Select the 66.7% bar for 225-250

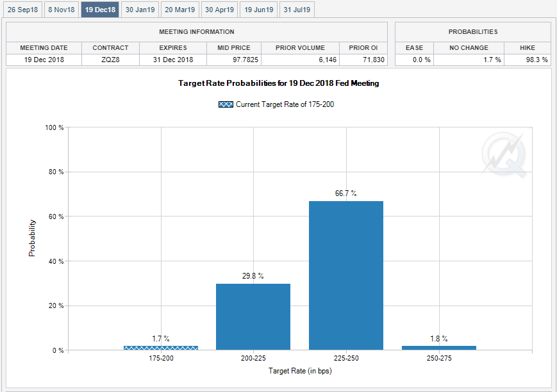pos(346,275)
